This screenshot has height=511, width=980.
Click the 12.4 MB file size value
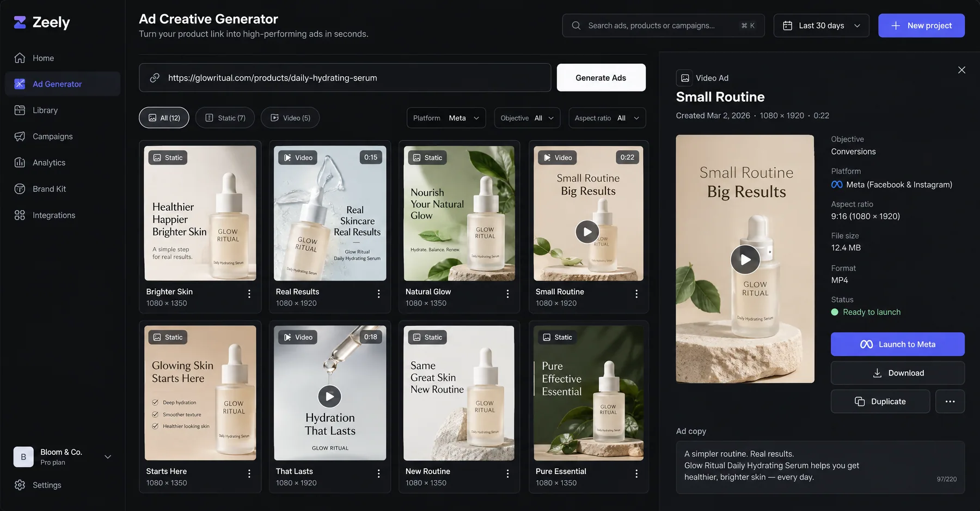pyautogui.click(x=846, y=248)
